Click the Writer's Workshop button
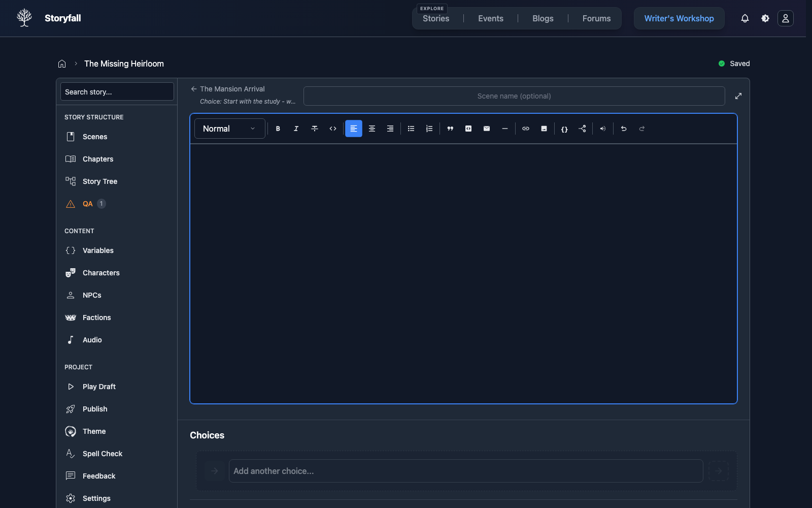Screen dimensions: 812x508 pyautogui.click(x=679, y=18)
